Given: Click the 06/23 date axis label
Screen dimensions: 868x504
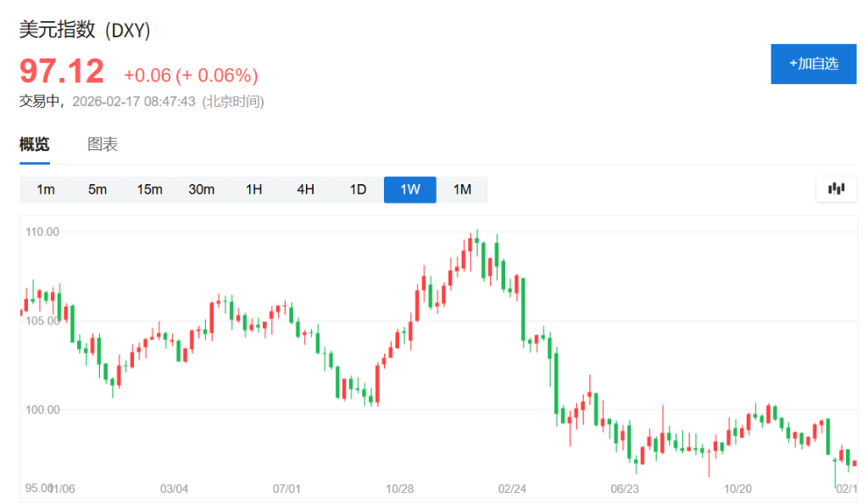Looking at the screenshot, I should [x=624, y=489].
